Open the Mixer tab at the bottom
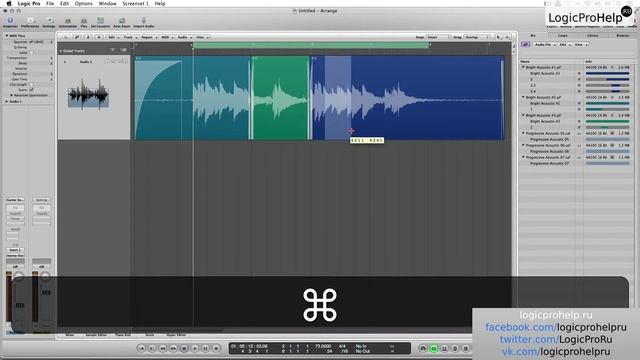 pos(70,335)
